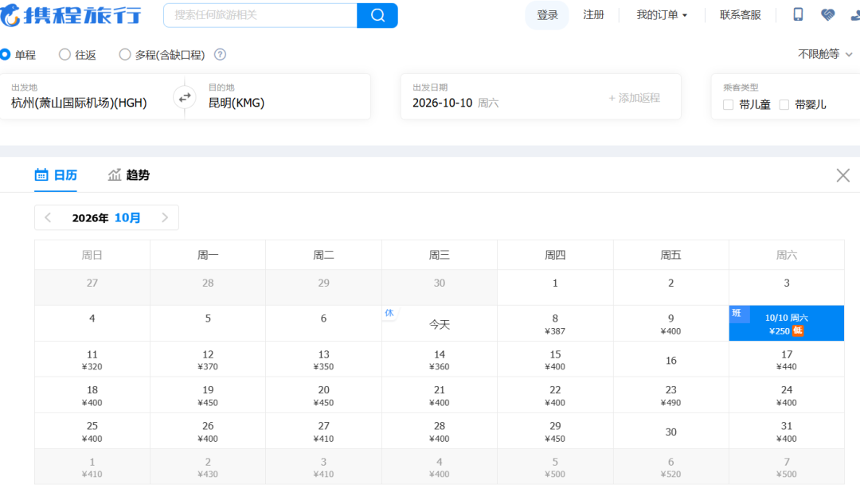Open the mobile phone app icon
860x504 pixels.
pos(798,14)
